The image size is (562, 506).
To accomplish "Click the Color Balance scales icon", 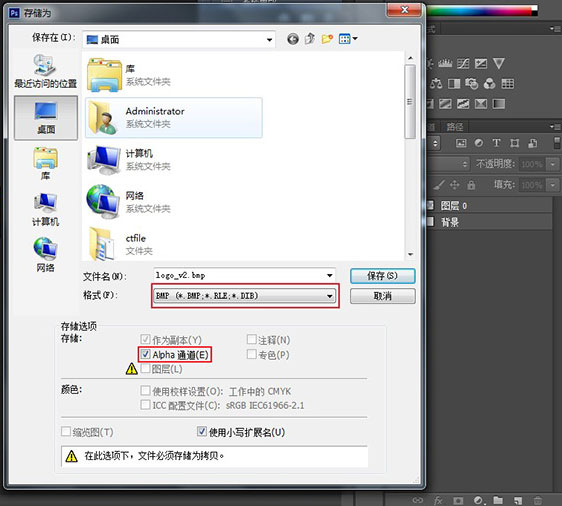I will tap(436, 84).
